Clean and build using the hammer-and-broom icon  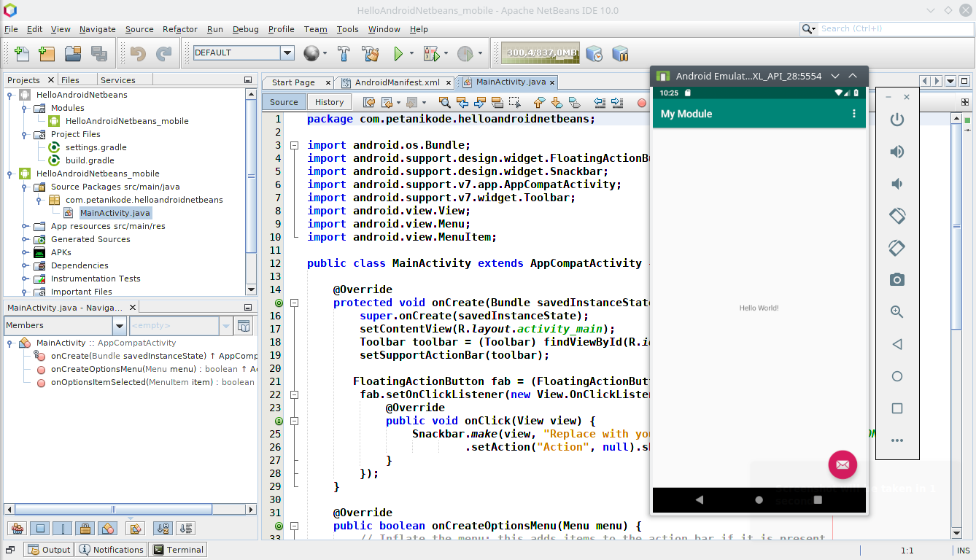click(x=370, y=53)
